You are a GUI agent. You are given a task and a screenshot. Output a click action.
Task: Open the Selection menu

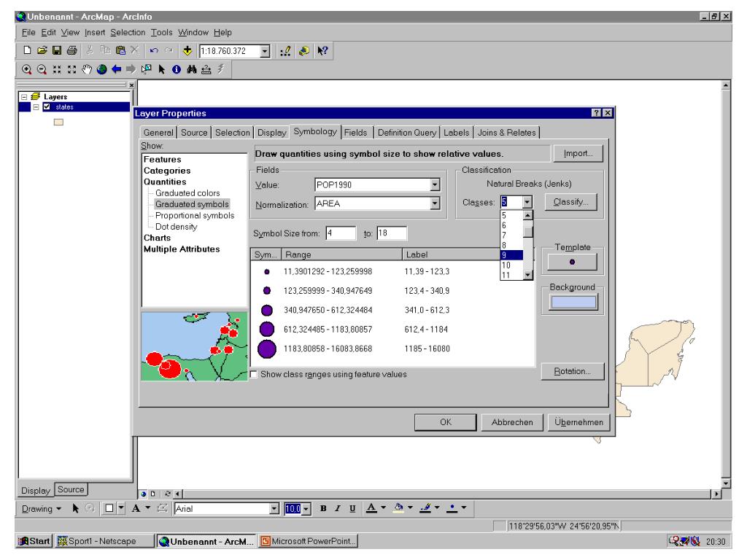(128, 32)
